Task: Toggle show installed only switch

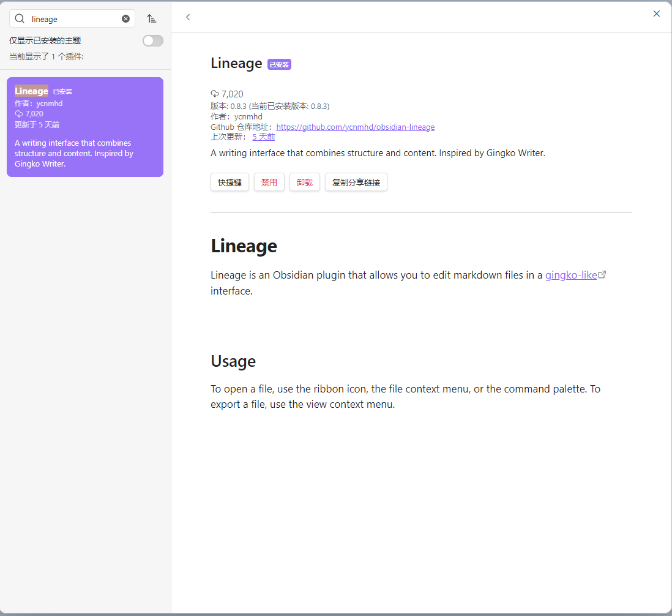Action: 152,41
